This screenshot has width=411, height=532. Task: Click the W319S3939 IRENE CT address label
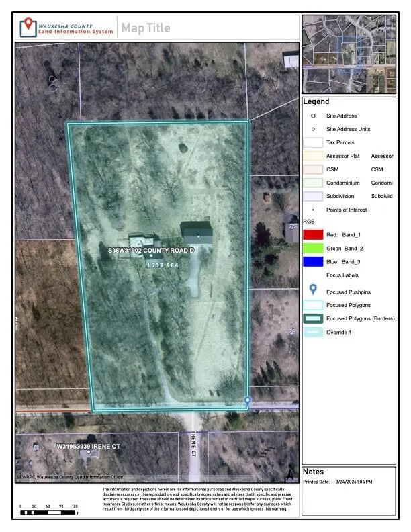[88, 446]
